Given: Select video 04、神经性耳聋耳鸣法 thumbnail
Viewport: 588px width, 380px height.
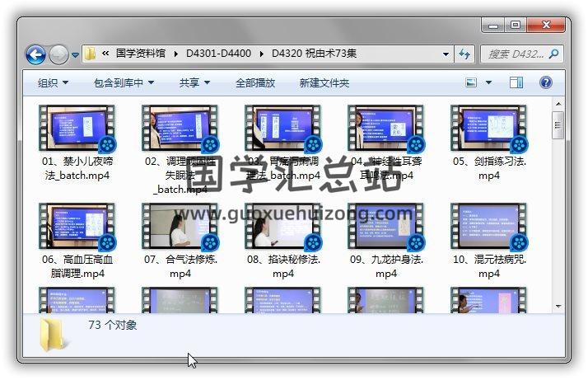Looking at the screenshot, I should [x=386, y=128].
